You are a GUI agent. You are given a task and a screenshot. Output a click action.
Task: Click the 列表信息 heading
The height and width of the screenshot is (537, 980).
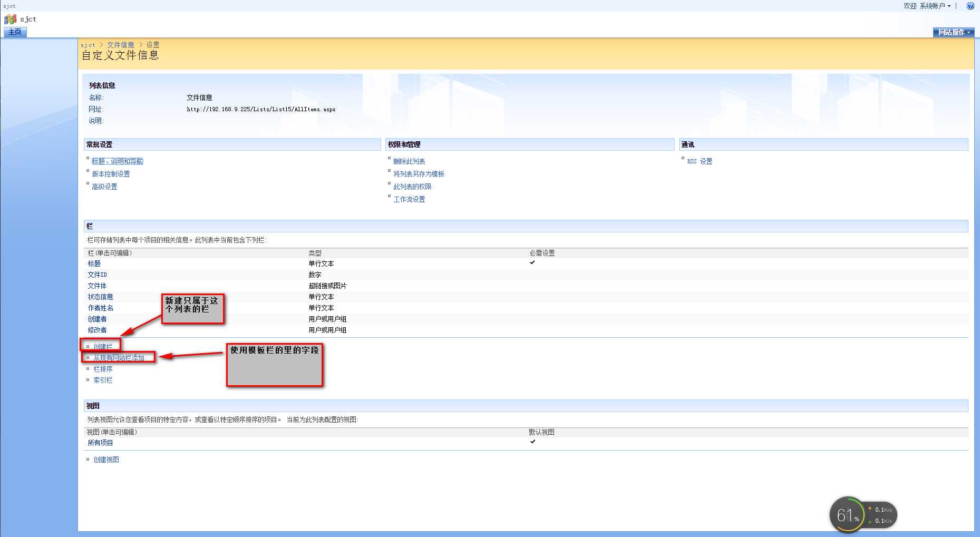pyautogui.click(x=102, y=85)
